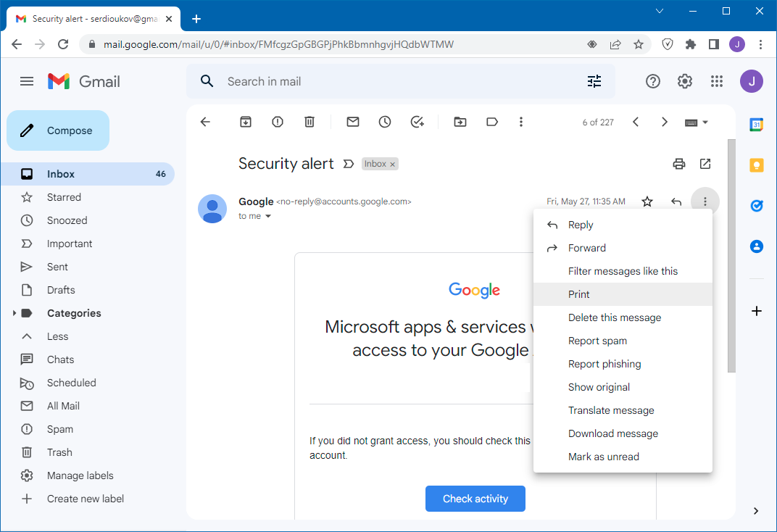Image resolution: width=777 pixels, height=532 pixels.
Task: Click the Report spam toolbar icon
Action: 278,122
